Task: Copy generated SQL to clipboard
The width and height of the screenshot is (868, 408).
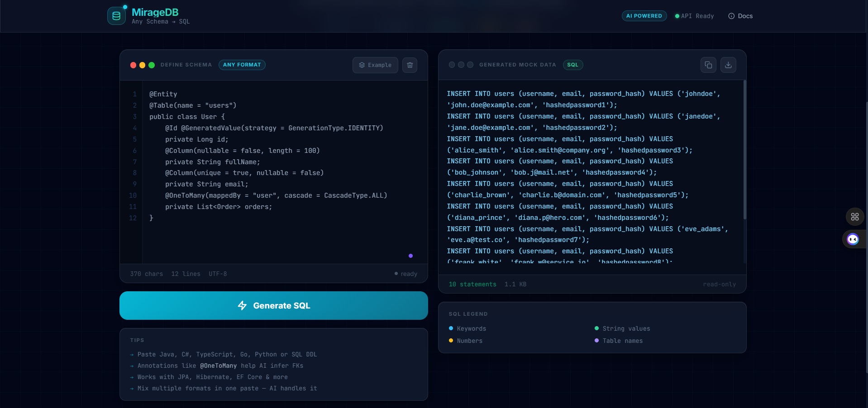Action: coord(709,65)
